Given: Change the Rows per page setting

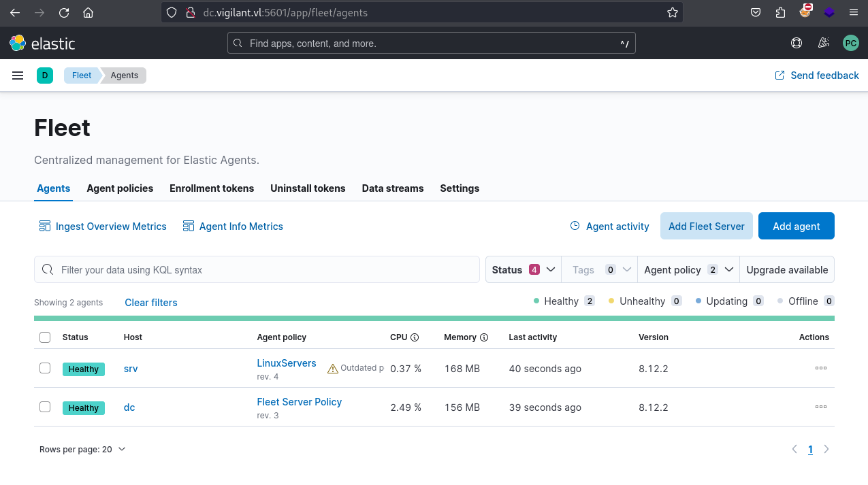Looking at the screenshot, I should tap(82, 449).
